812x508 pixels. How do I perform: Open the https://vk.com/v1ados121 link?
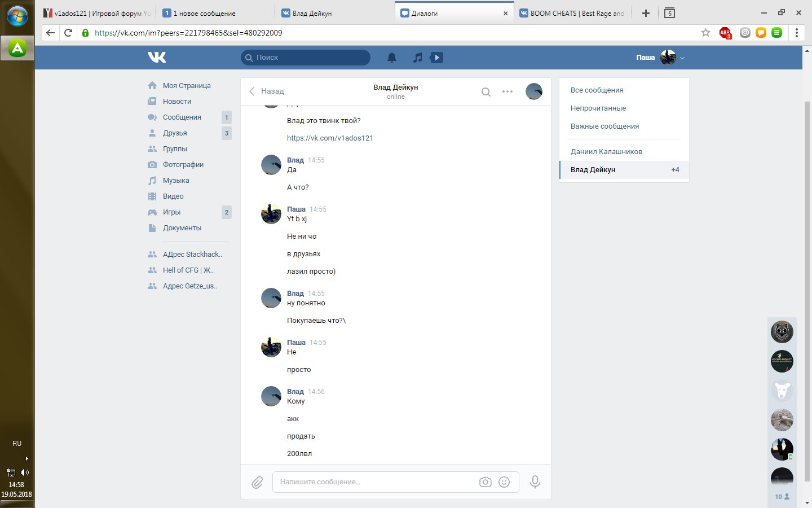click(330, 138)
